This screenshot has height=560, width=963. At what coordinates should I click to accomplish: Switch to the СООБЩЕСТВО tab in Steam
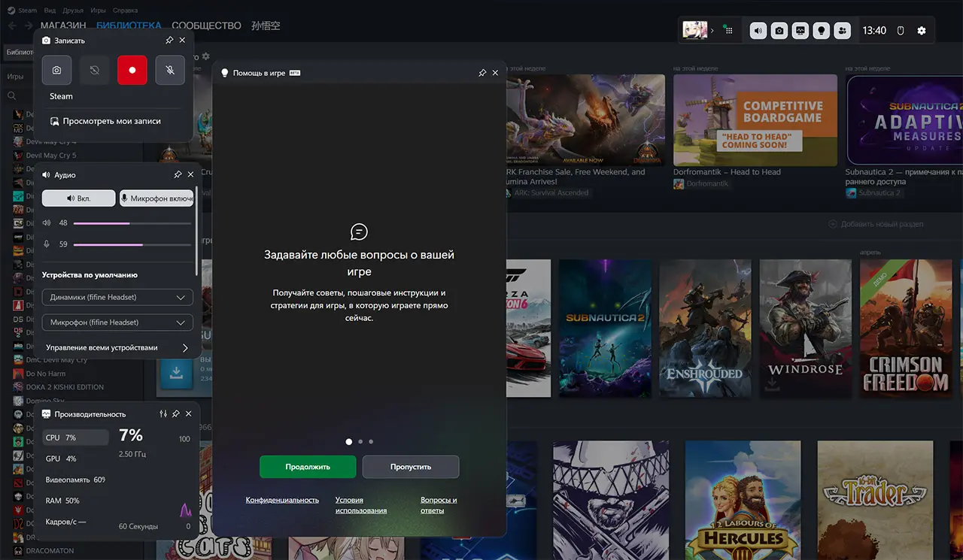pyautogui.click(x=206, y=26)
